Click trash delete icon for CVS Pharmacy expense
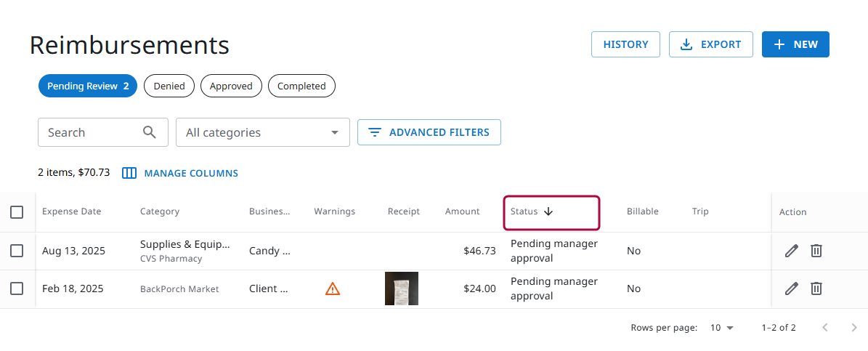868x351 pixels. (x=816, y=251)
